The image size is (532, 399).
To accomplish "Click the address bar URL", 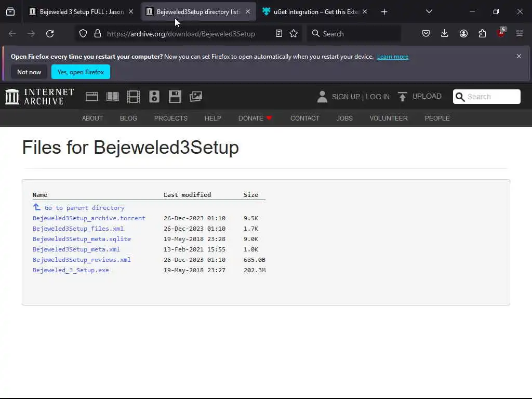I will 181,34.
